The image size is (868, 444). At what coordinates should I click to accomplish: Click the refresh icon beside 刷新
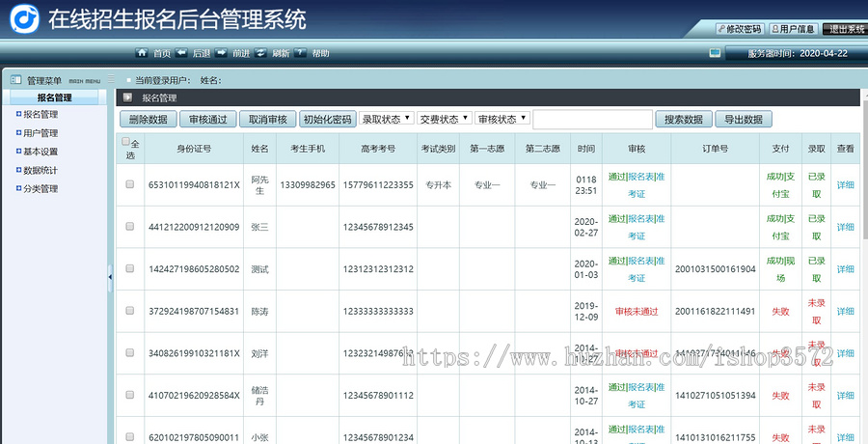(260, 53)
